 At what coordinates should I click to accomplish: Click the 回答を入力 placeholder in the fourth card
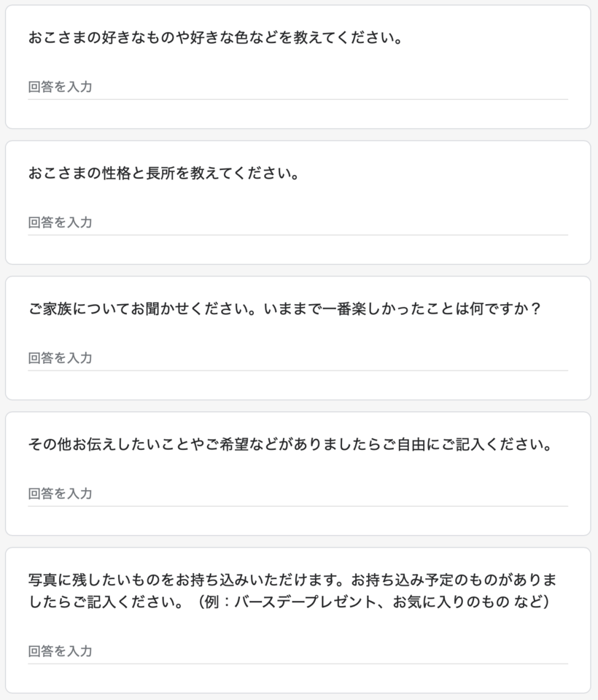(60, 494)
